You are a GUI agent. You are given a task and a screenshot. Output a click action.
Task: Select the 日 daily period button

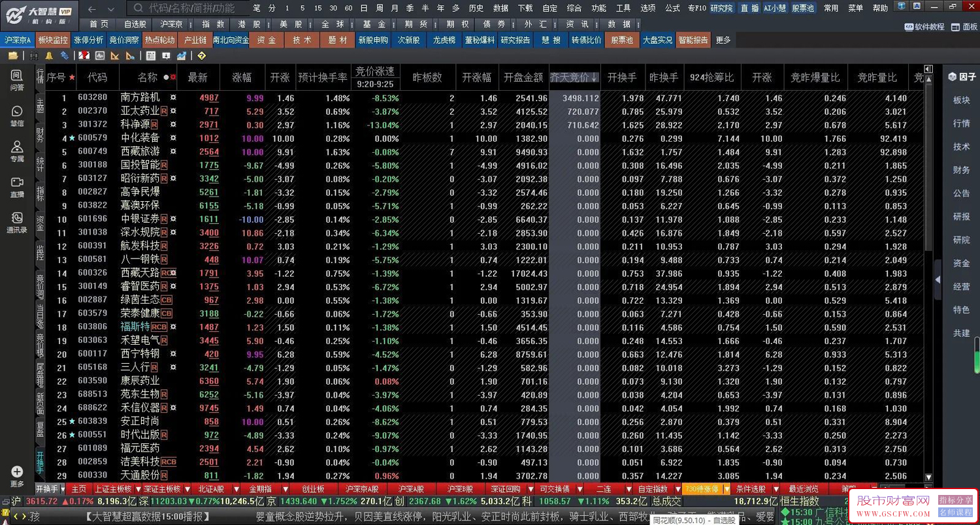[x=365, y=8]
